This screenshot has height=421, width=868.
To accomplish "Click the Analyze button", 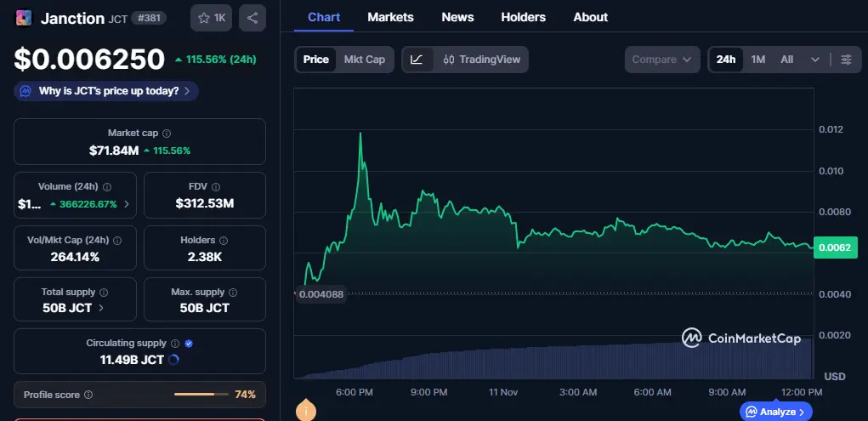I will pyautogui.click(x=775, y=412).
